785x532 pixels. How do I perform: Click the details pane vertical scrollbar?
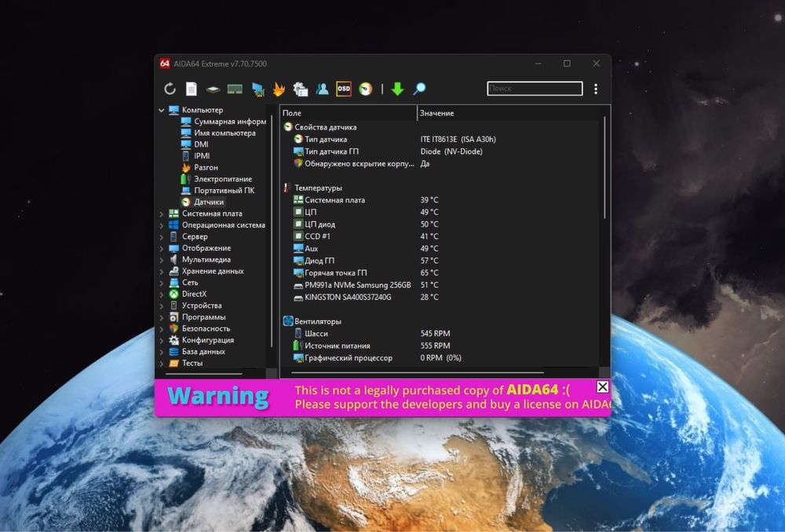604,168
